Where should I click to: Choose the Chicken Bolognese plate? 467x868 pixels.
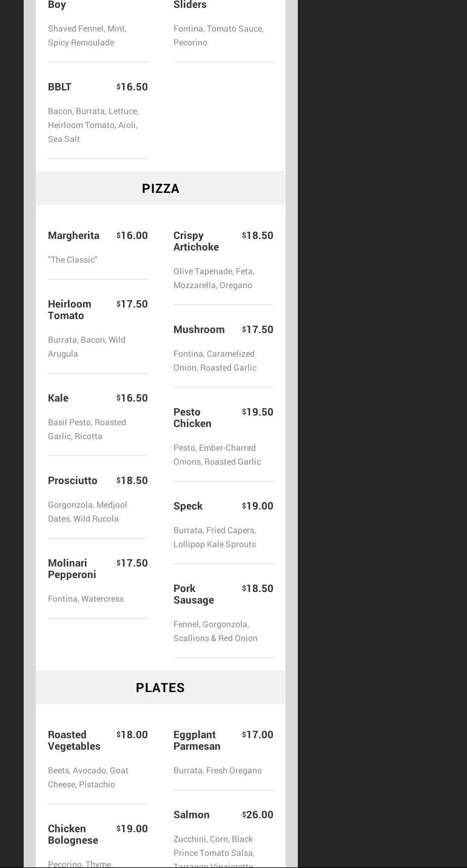(73, 835)
